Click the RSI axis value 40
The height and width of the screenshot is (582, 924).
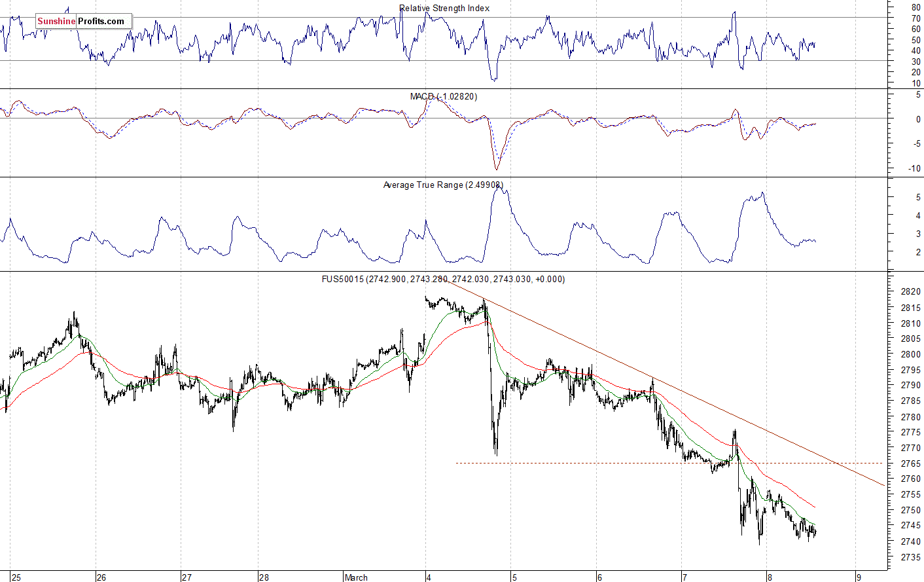[915, 51]
